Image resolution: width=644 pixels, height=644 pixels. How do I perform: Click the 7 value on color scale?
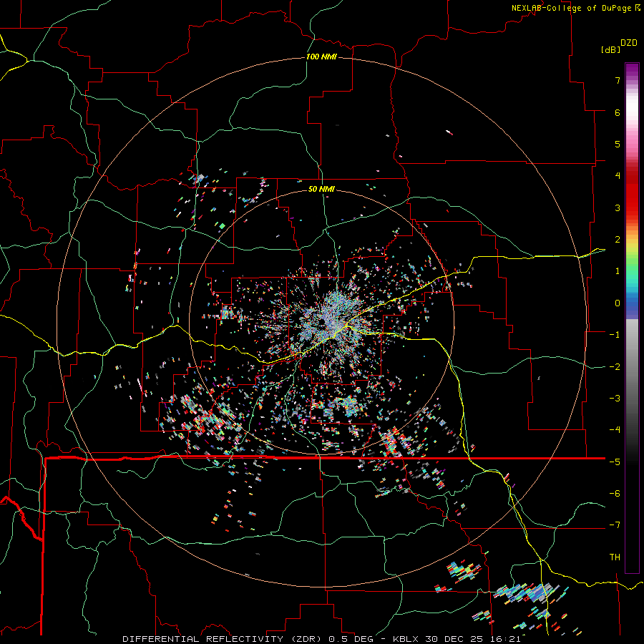click(x=618, y=80)
